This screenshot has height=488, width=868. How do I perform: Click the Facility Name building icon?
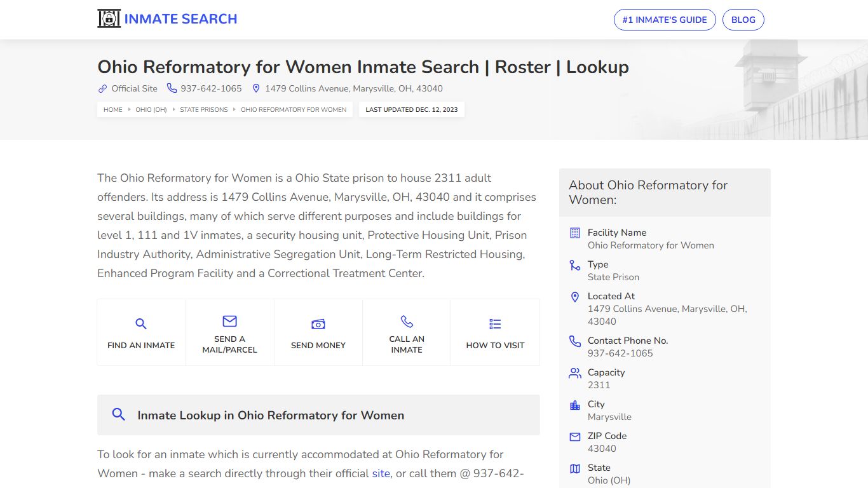[575, 233]
